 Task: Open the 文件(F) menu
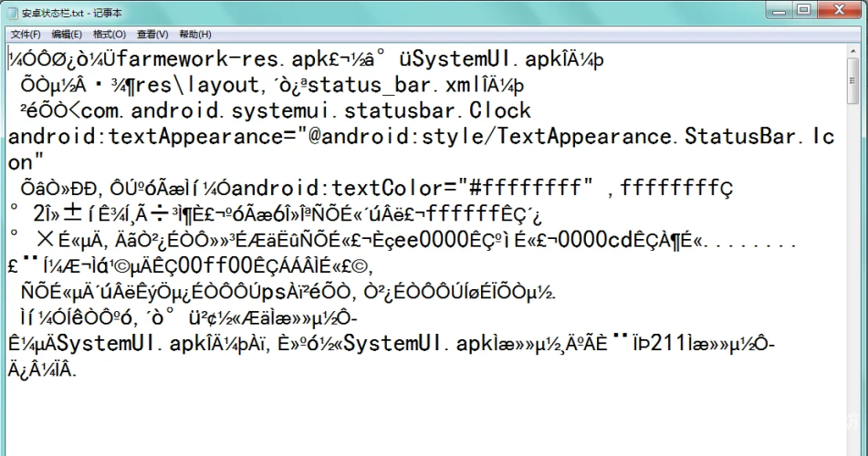(26, 35)
